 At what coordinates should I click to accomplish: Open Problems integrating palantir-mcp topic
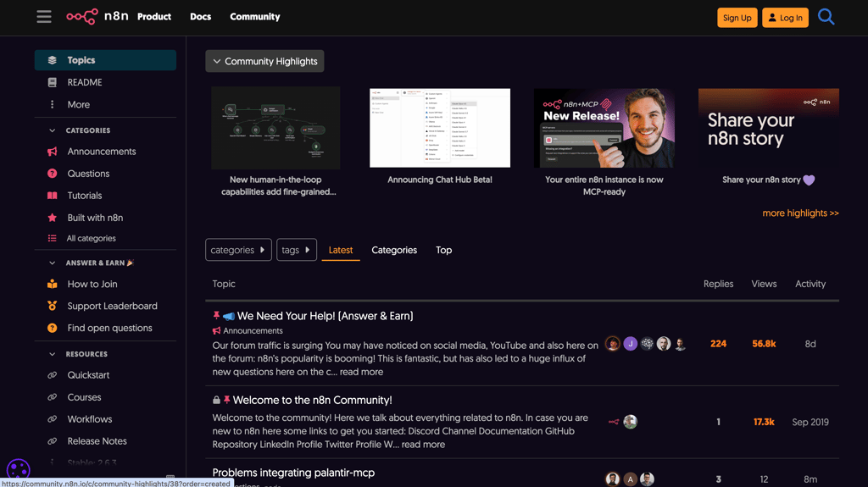[x=293, y=473]
